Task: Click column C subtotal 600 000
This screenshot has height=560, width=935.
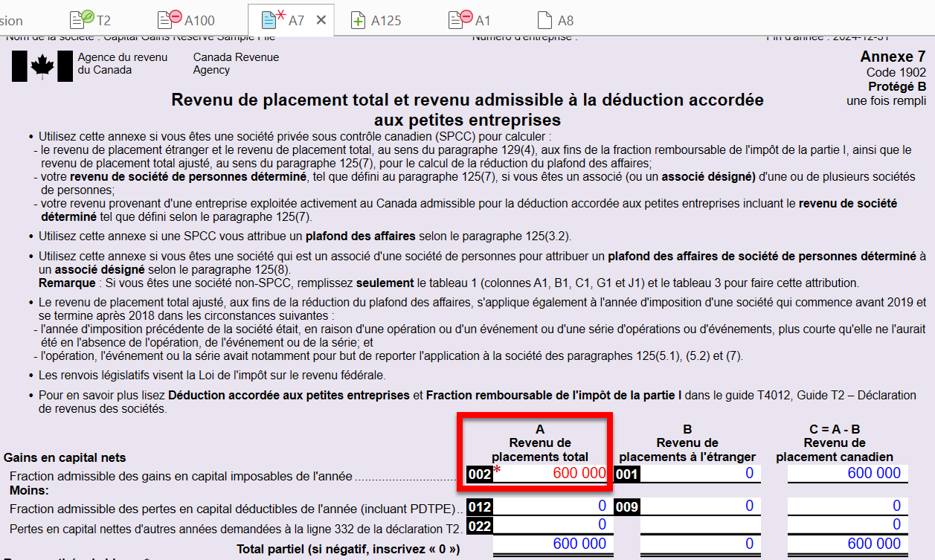Action: tap(848, 544)
